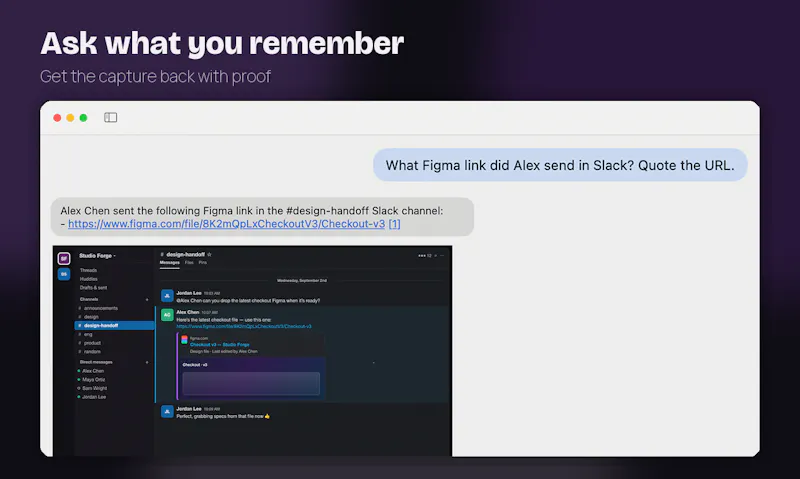Expand the Studio Forge workspace menu
Viewport: 800px width, 479px height.
pos(97,256)
